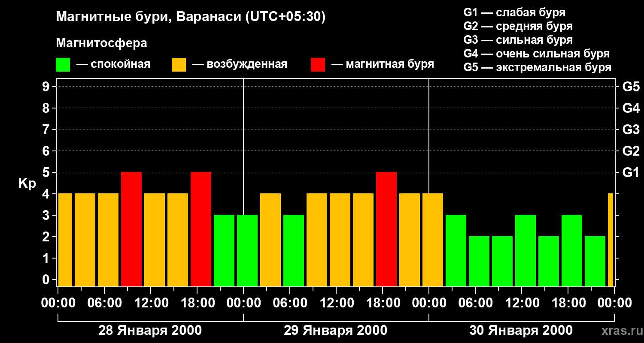This screenshot has width=644, height=343.
Task: Click the '06:00' time label for 28 January
Action: point(105,303)
